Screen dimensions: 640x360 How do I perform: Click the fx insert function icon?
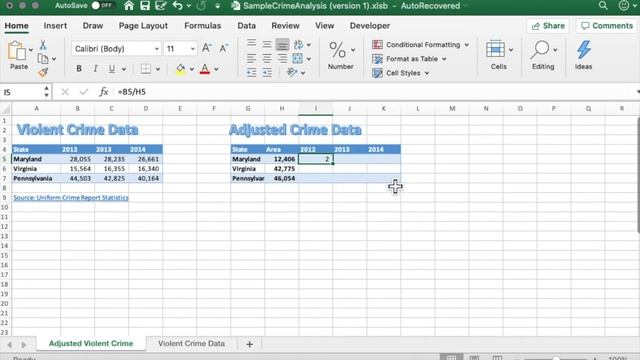coord(104,92)
